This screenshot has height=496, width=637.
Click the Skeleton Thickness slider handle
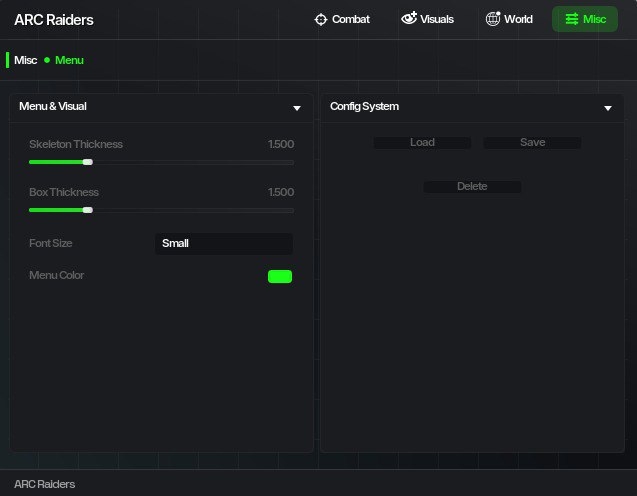pyautogui.click(x=88, y=162)
